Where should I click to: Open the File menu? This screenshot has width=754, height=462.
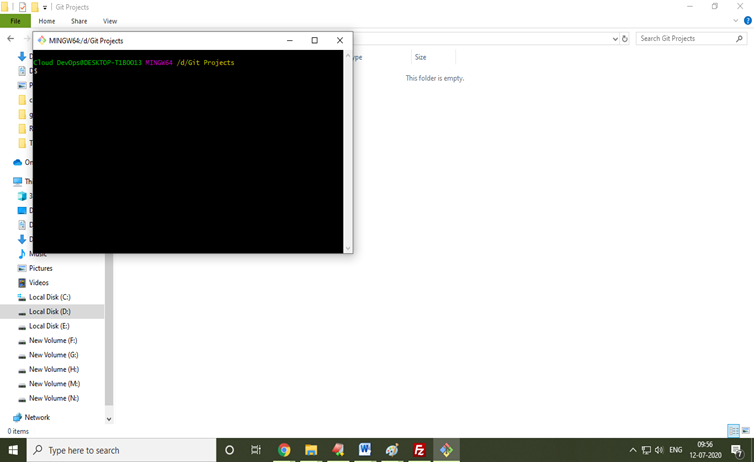[15, 20]
